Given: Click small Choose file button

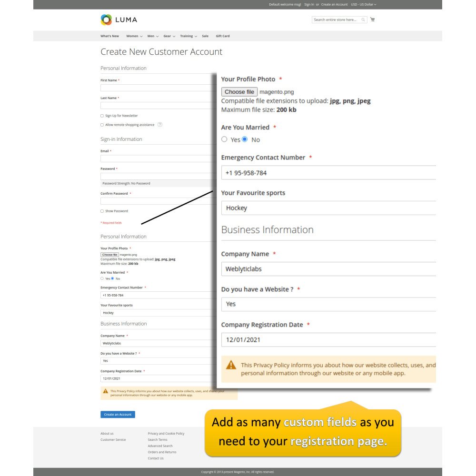Looking at the screenshot, I should 109,255.
